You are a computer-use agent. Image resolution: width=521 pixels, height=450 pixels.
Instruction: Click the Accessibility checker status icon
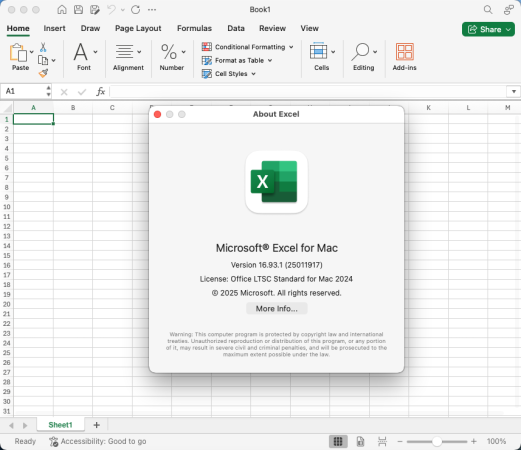(x=53, y=442)
